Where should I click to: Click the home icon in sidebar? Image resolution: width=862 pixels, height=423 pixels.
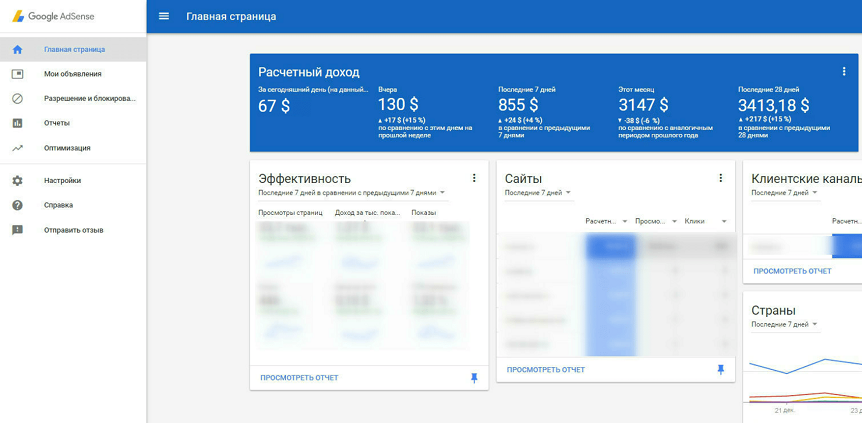coord(18,50)
